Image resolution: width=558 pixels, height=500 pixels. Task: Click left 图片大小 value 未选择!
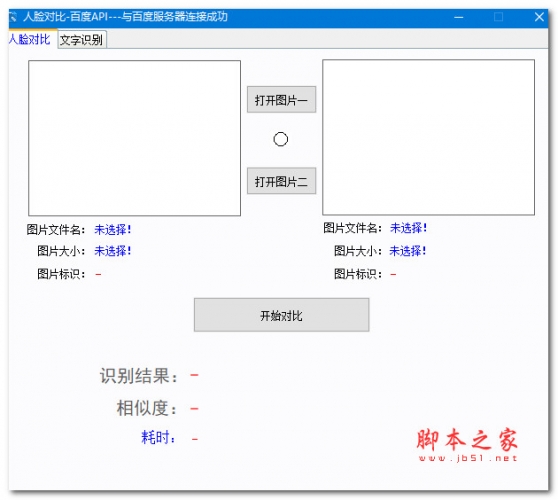[x=113, y=251]
